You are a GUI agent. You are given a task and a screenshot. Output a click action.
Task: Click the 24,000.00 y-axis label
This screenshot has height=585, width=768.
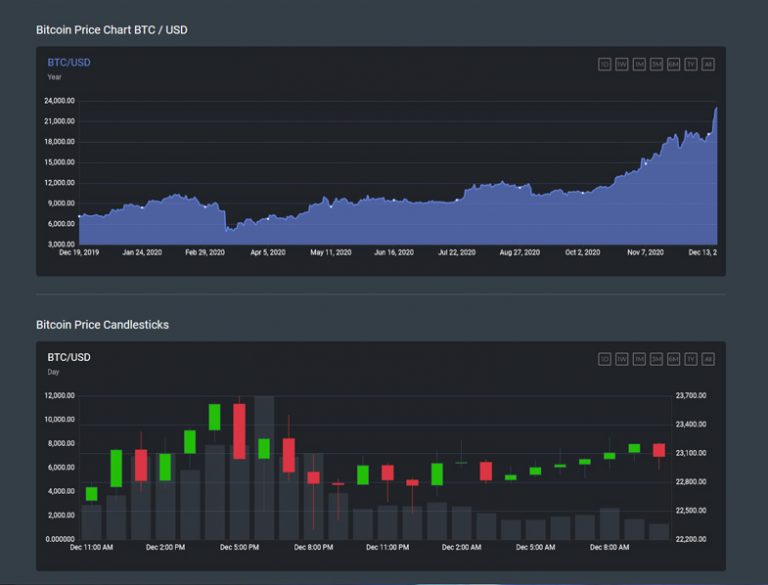coord(59,101)
